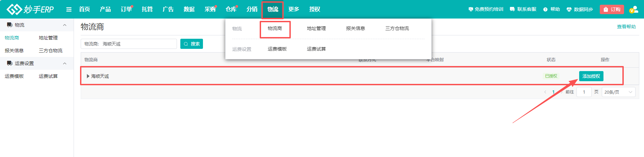Click the 物流商 search input field
Viewport: 644px width, 157px height.
tap(129, 44)
